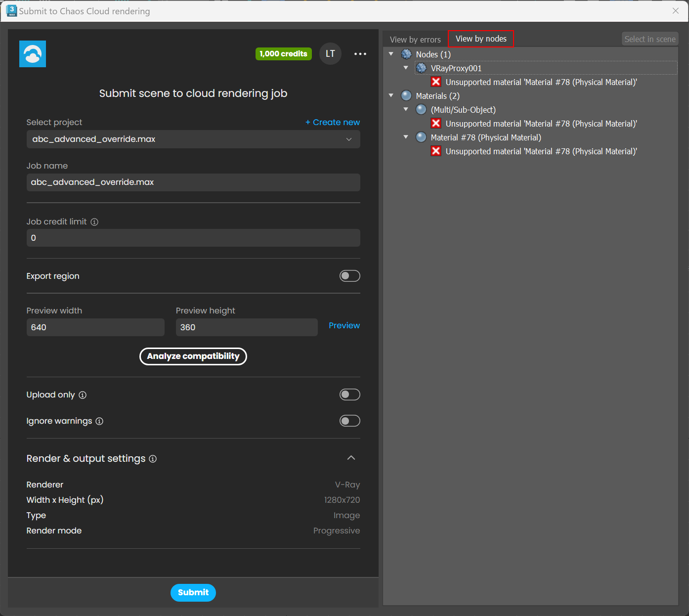Open the three-dot options menu
The width and height of the screenshot is (689, 616).
click(x=360, y=53)
